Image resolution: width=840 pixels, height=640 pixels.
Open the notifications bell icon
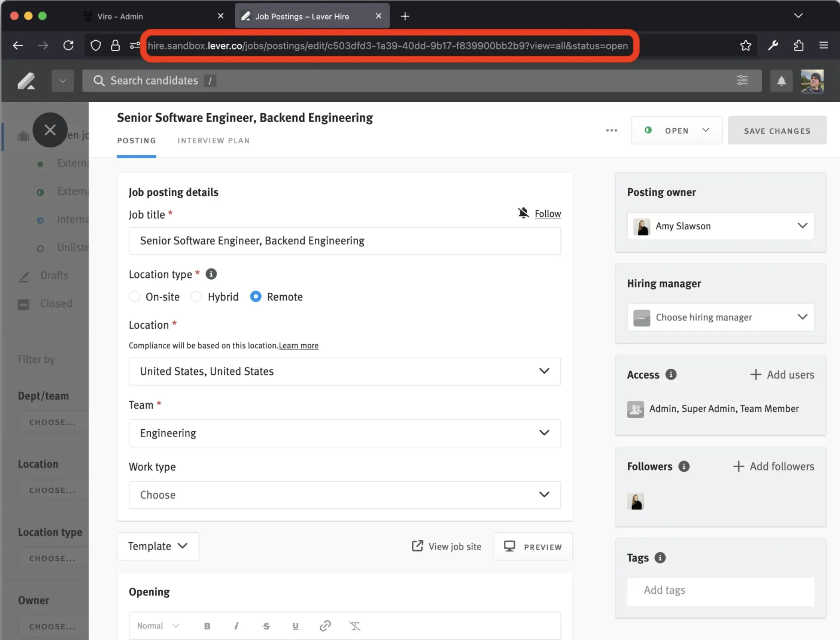[781, 81]
